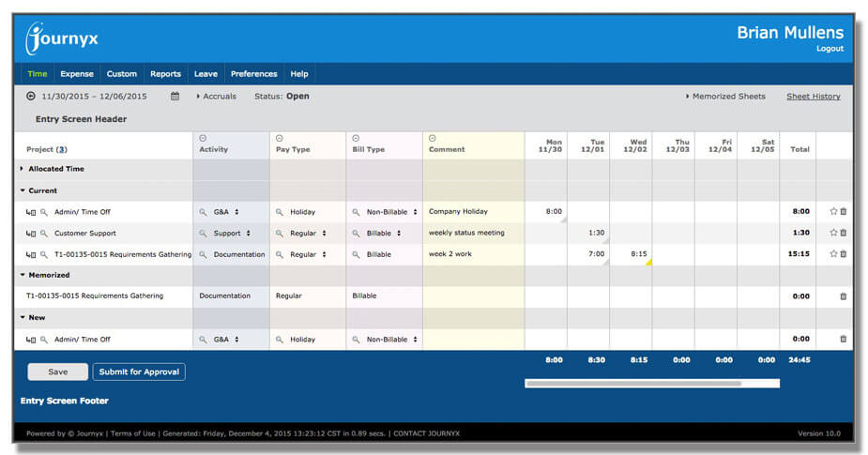868x455 pixels.
Task: Click CONTACT JOURNYX in footer
Action: [x=427, y=433]
